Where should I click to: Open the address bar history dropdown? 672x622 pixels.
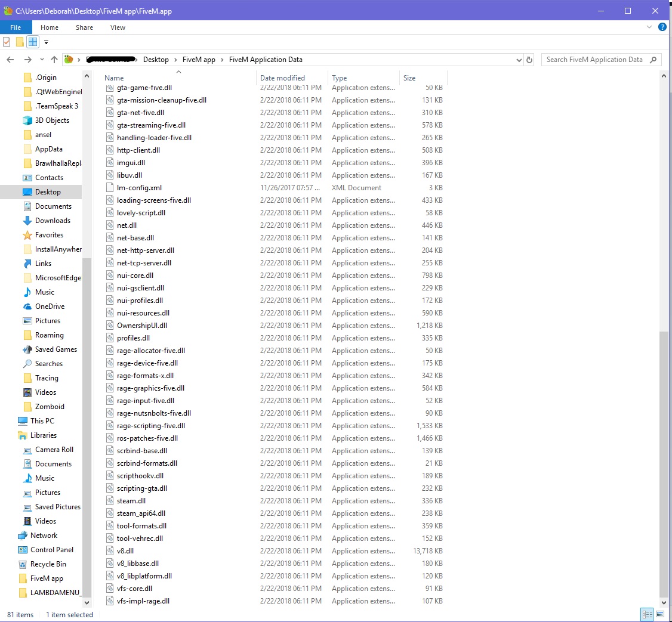coord(519,60)
